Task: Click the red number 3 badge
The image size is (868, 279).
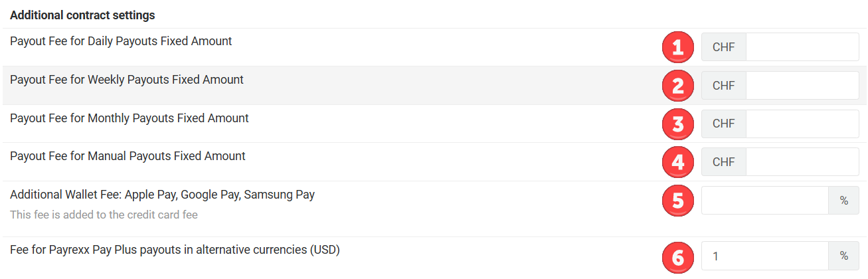Action: click(x=678, y=124)
